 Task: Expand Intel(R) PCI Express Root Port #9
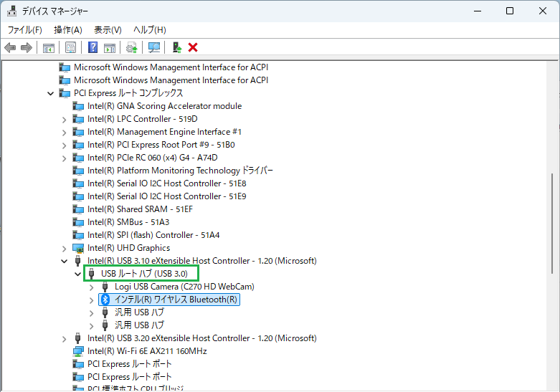pos(65,145)
